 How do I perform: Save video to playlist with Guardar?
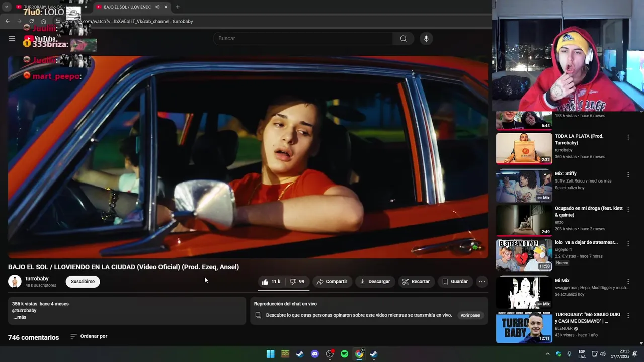(x=455, y=282)
